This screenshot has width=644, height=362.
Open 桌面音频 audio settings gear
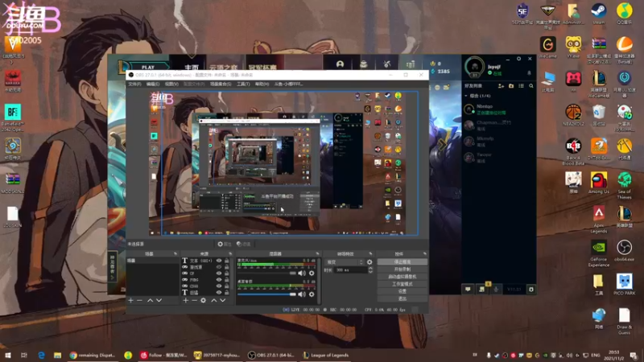point(312,294)
